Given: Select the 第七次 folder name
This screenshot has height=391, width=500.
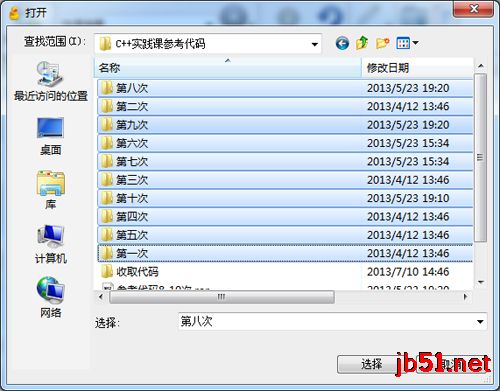Looking at the screenshot, I should click(132, 161).
